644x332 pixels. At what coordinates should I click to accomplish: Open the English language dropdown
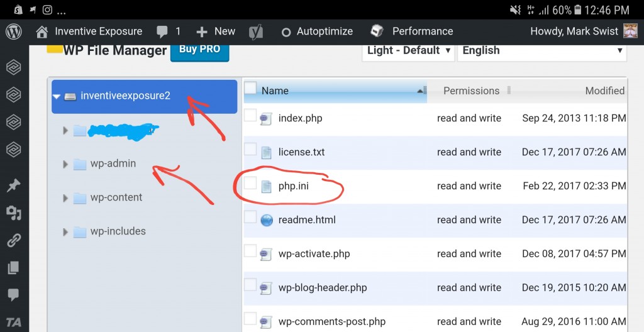pyautogui.click(x=541, y=51)
